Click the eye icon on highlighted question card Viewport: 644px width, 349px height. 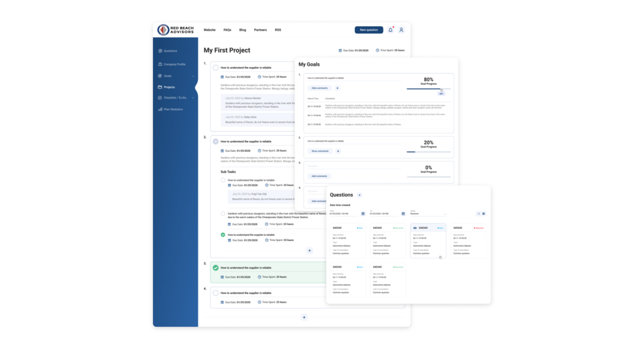tap(415, 228)
